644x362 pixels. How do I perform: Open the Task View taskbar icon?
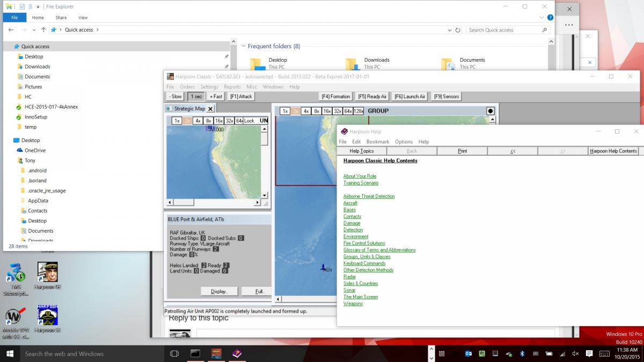tap(174, 353)
